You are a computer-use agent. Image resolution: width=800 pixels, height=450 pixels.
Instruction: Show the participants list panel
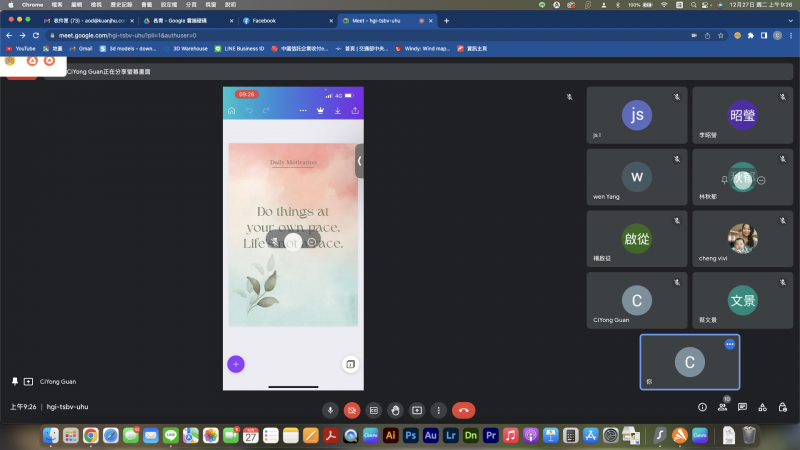[722, 407]
